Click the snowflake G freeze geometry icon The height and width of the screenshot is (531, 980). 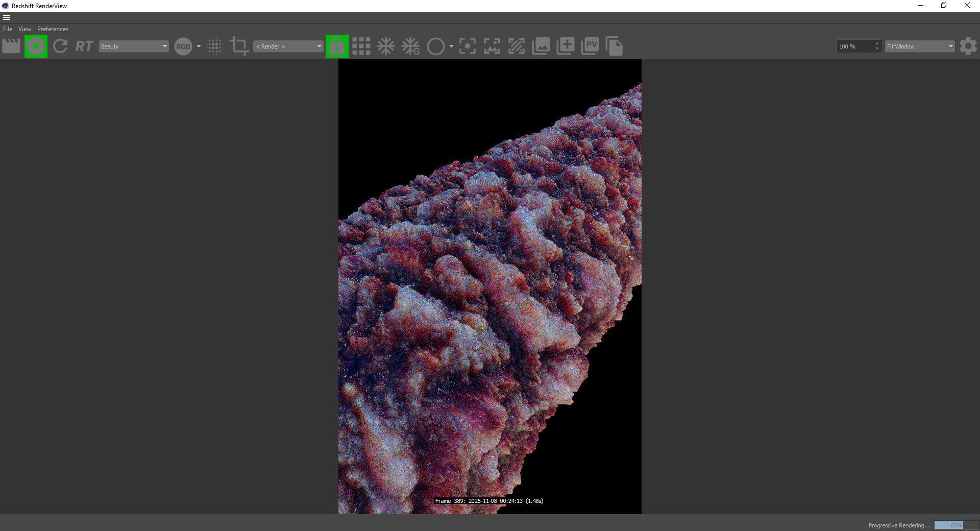(x=410, y=46)
